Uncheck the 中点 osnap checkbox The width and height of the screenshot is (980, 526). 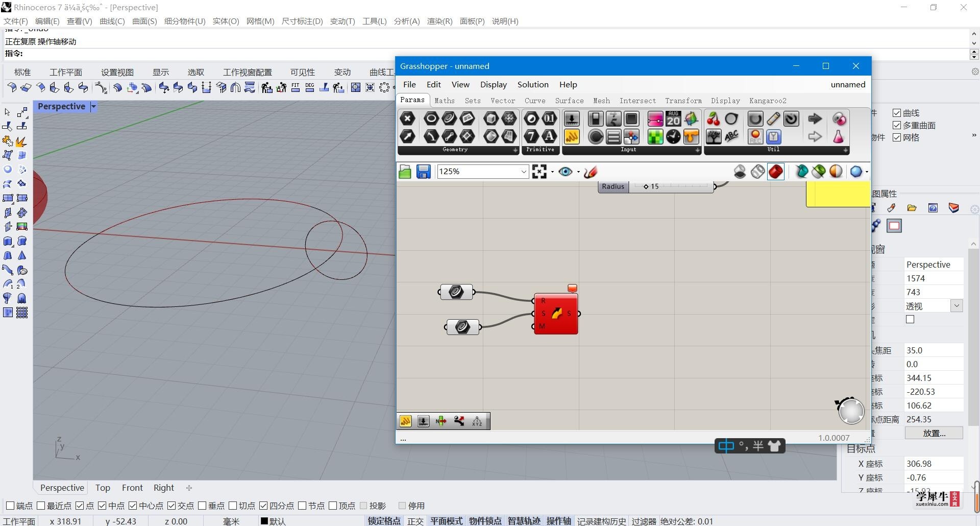click(x=102, y=506)
